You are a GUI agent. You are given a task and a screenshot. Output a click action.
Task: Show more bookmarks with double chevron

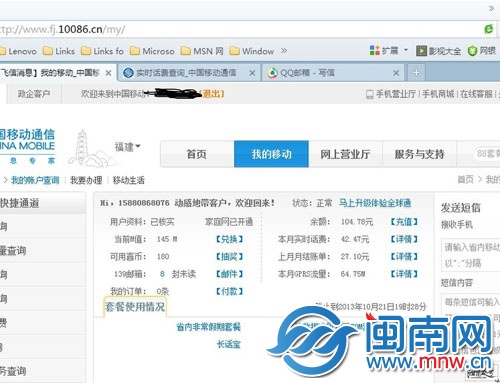[284, 51]
